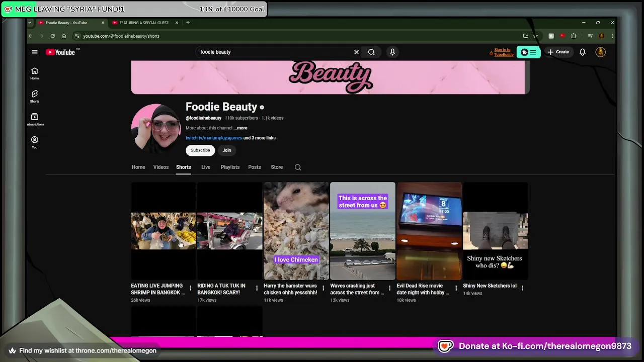The image size is (644, 362).
Task: Open options for Harry the hamster short
Action: point(323,288)
